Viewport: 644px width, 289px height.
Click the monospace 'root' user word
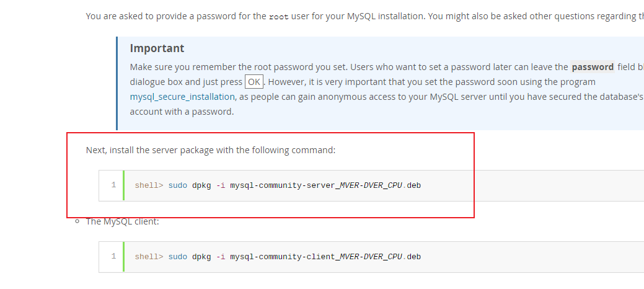pos(278,17)
